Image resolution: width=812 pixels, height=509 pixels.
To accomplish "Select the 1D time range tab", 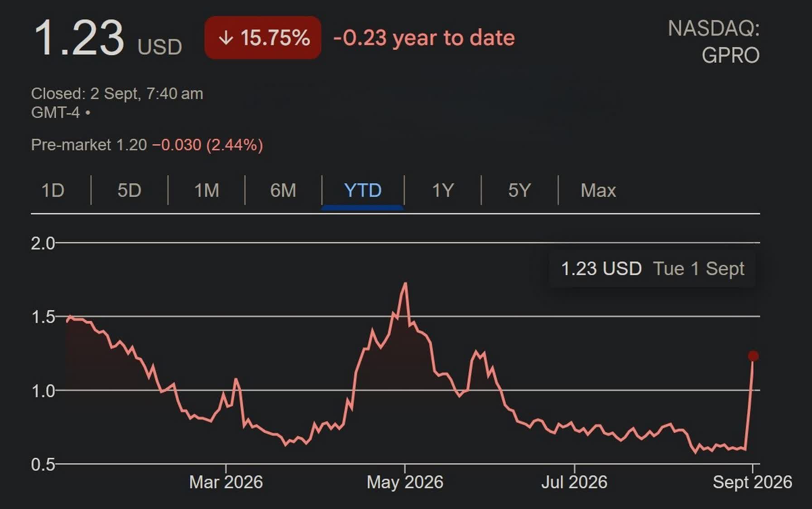I will point(53,190).
